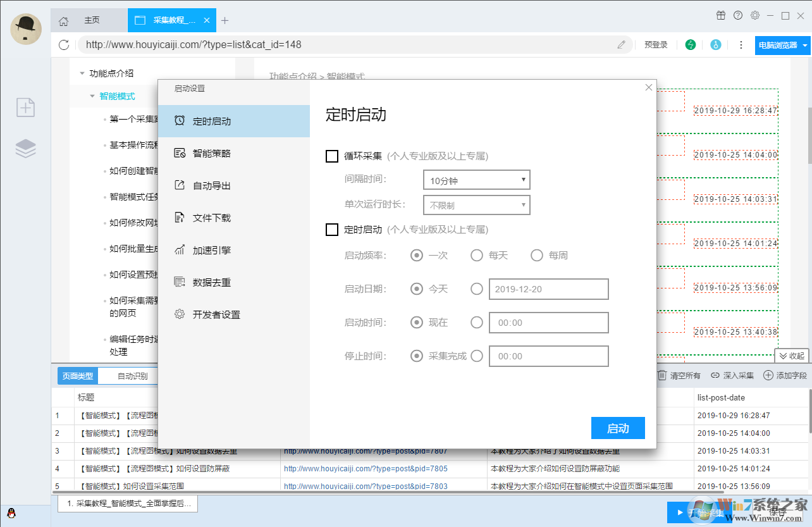
Task: Refresh the current page with the reload icon
Action: [64, 45]
